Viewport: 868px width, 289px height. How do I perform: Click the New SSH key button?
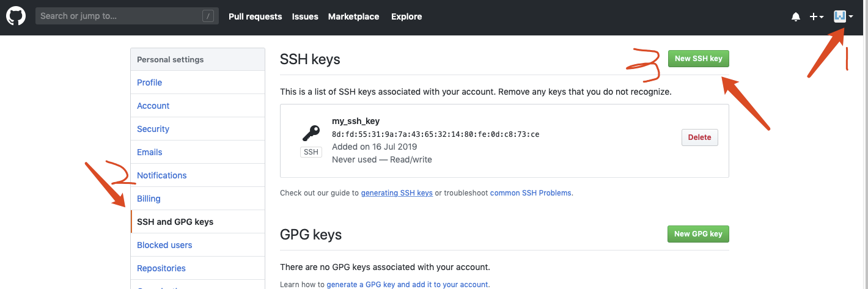point(698,59)
